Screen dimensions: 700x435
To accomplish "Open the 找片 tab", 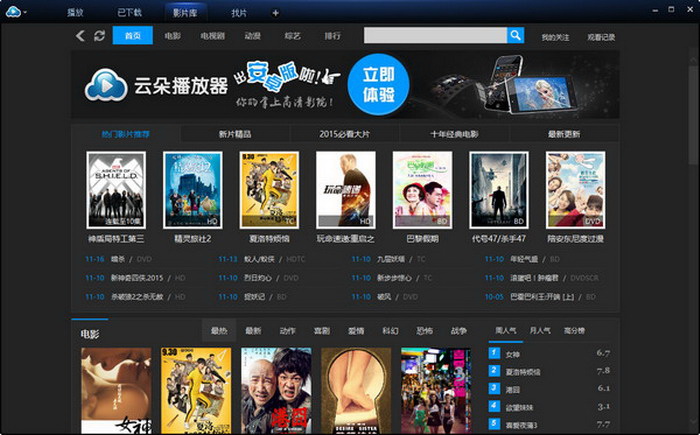I will coord(239,13).
